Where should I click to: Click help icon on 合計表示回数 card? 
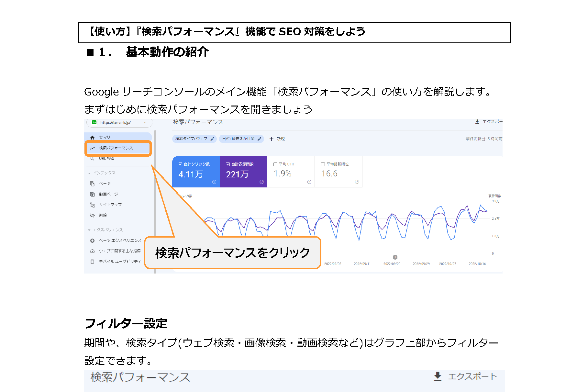click(x=261, y=182)
